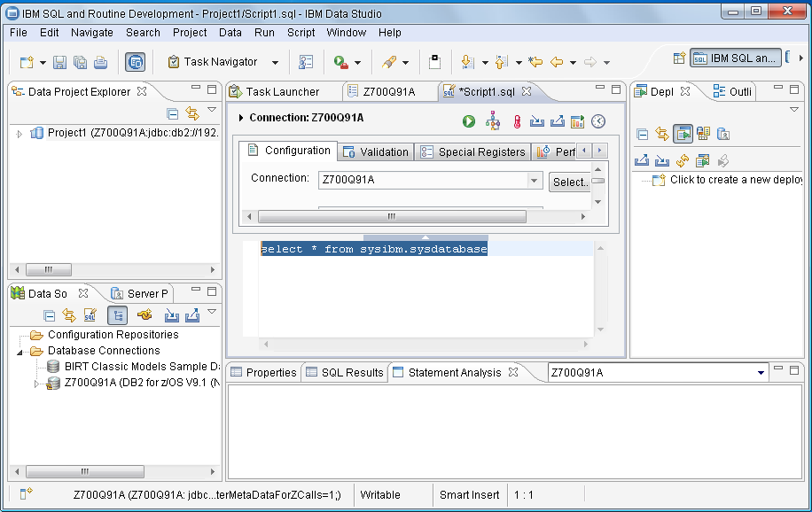Toggle the tree layout button in Data Source Explorer
The height and width of the screenshot is (512, 812).
click(x=117, y=315)
